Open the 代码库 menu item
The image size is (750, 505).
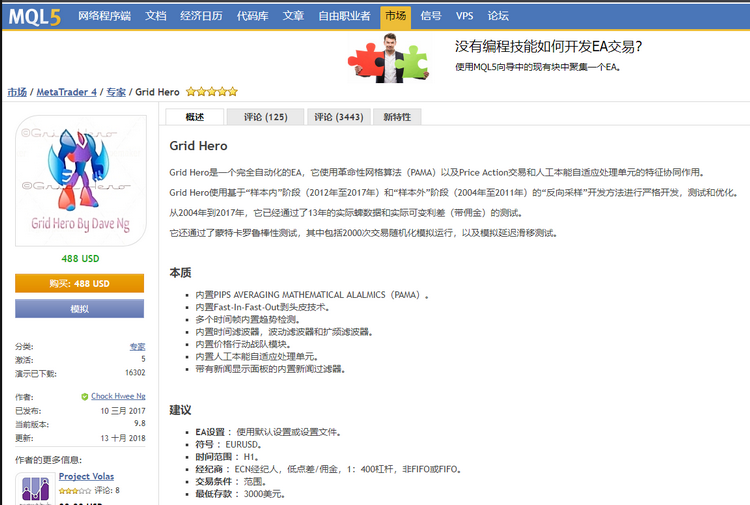click(x=252, y=16)
